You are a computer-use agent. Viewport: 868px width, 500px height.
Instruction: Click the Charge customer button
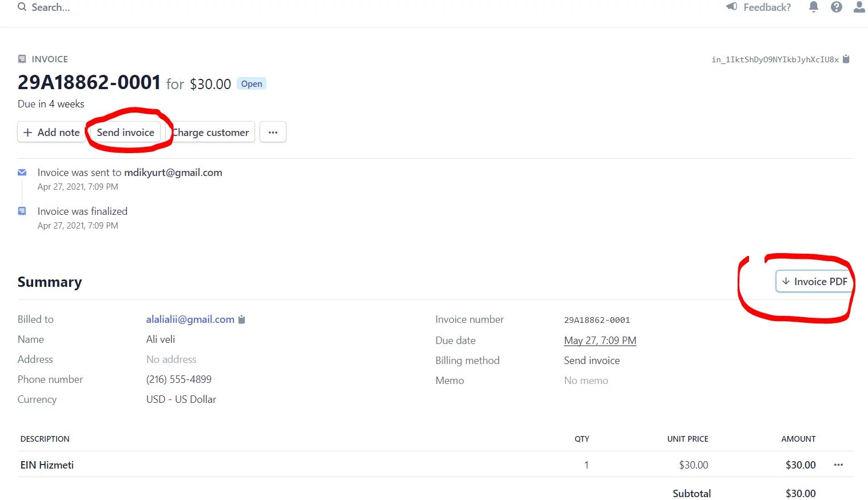coord(211,132)
